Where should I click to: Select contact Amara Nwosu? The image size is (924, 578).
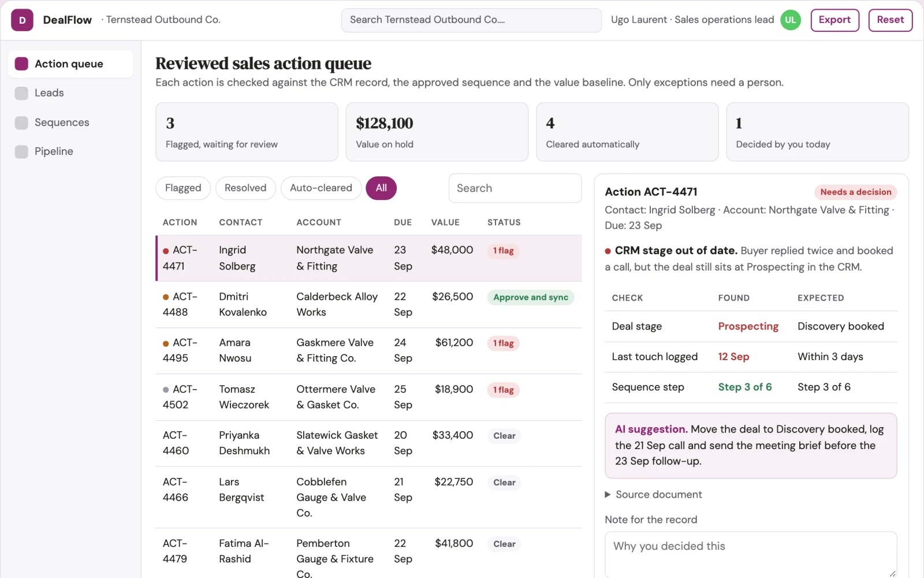click(x=235, y=351)
